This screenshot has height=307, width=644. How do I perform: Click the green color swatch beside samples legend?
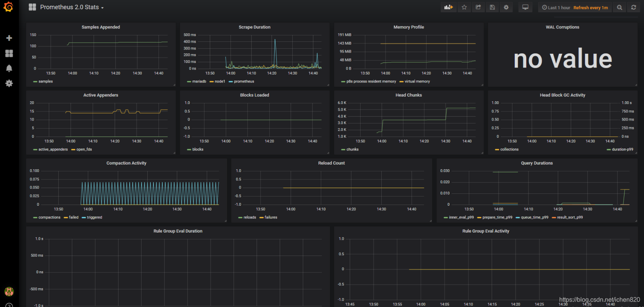pos(35,82)
